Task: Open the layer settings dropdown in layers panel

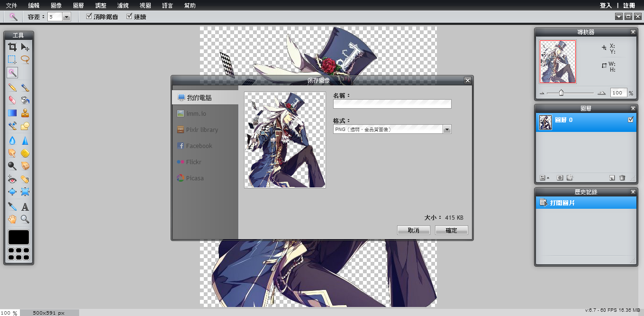Action: 544,178
